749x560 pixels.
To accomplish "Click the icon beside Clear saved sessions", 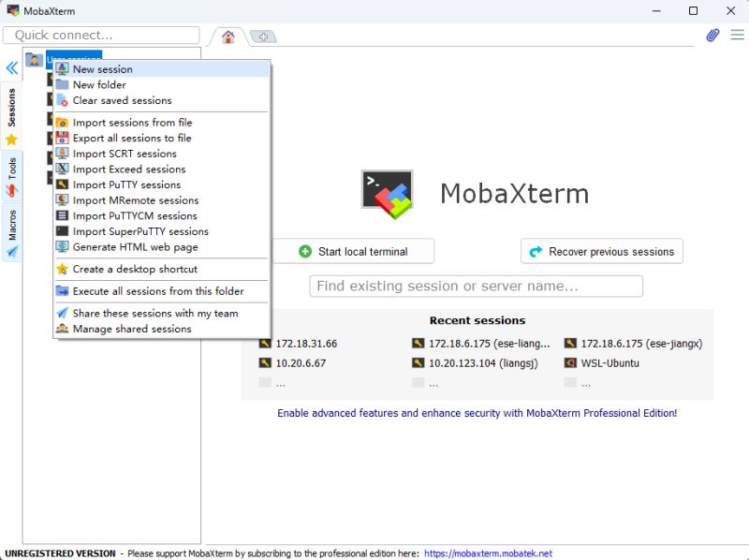I will 62,100.
